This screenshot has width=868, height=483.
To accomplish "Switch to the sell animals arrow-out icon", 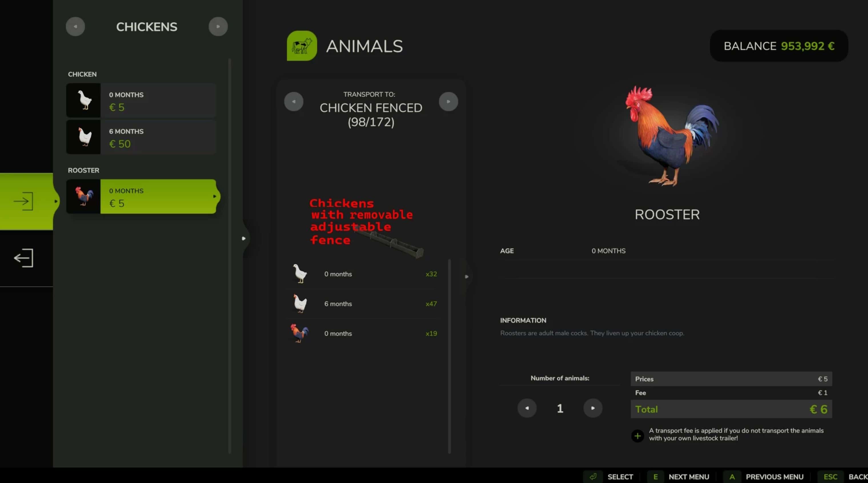I will 23,258.
